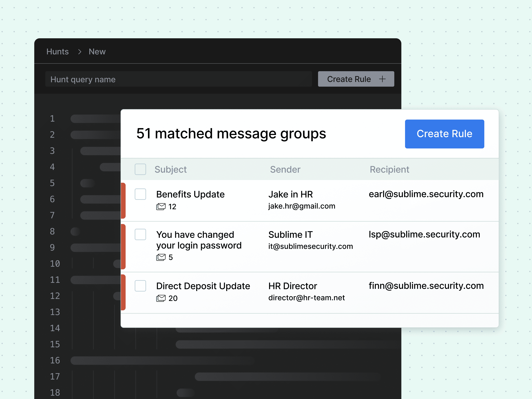
Task: Check the select-all checkbox in the table header
Action: point(140,169)
